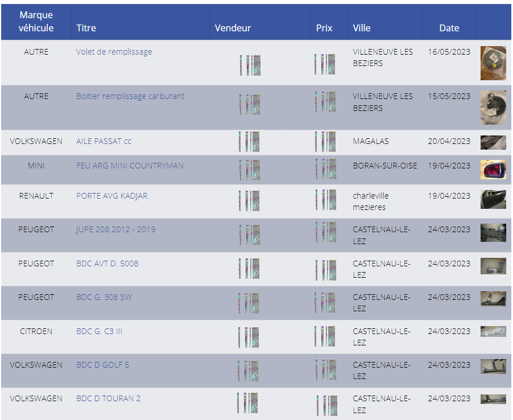View thumbnail of PORTE AVG KADJAR
This screenshot has width=513, height=420.
(x=493, y=199)
